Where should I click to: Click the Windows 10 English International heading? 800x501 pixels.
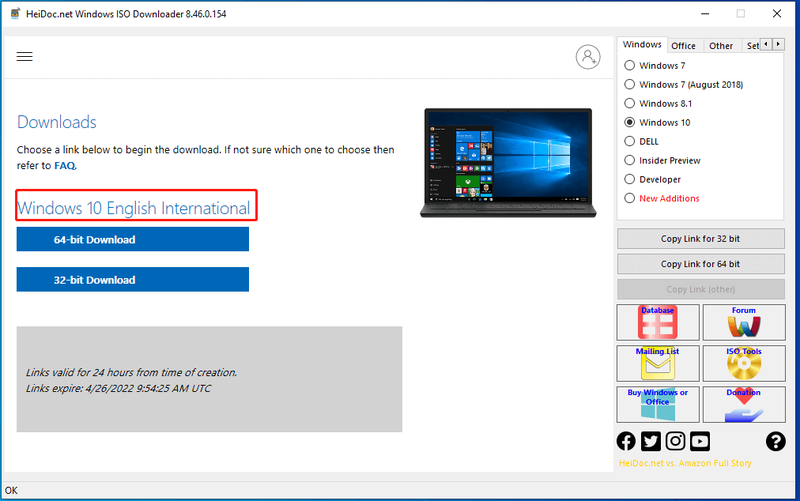134,208
